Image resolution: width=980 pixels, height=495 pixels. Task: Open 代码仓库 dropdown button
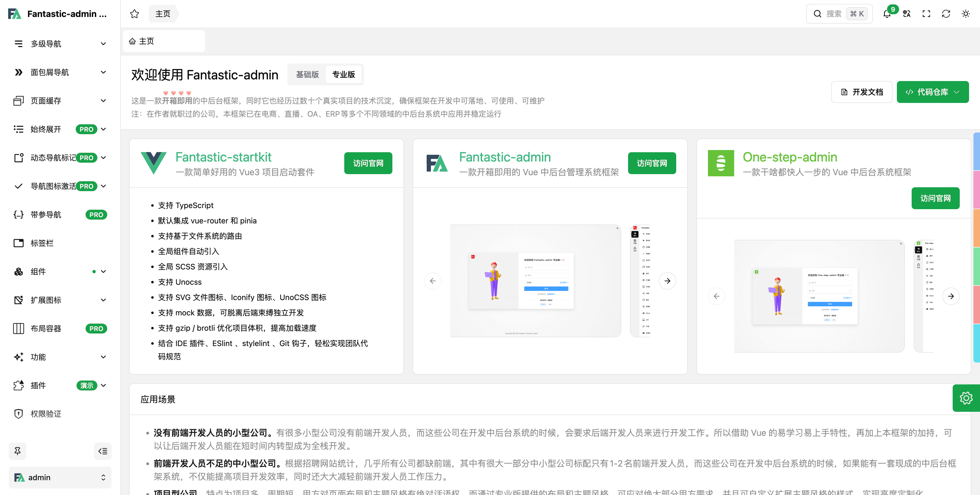click(x=932, y=92)
